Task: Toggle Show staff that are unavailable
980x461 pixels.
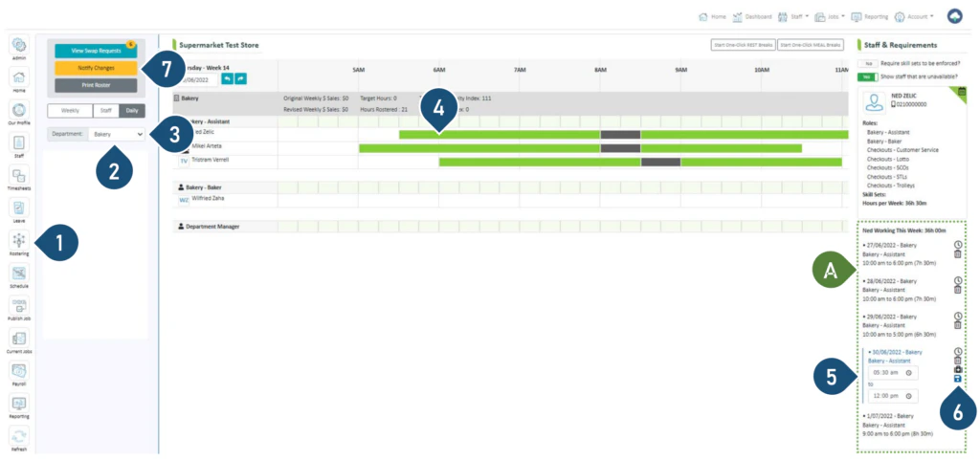Action: point(867,77)
